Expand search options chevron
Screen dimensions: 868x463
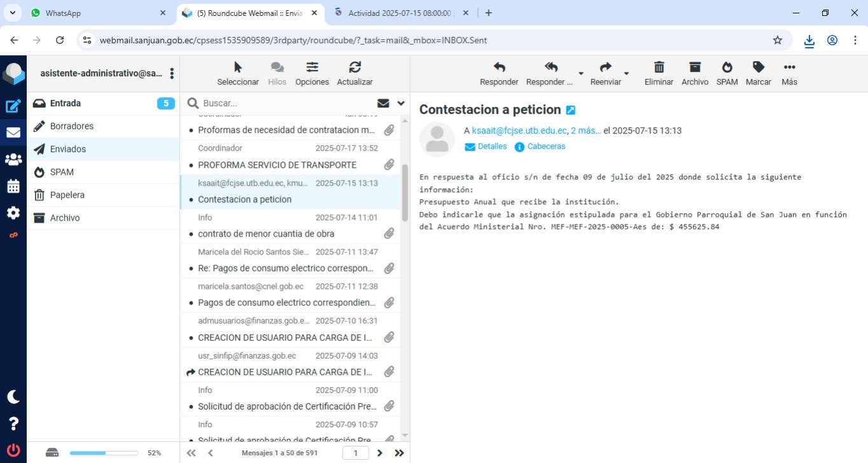click(401, 103)
